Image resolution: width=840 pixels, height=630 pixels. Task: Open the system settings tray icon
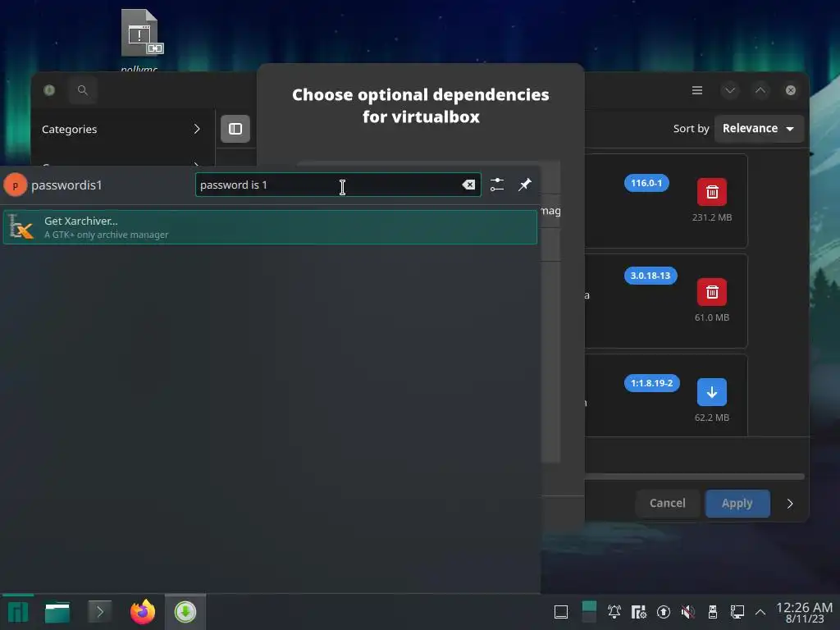(638, 612)
